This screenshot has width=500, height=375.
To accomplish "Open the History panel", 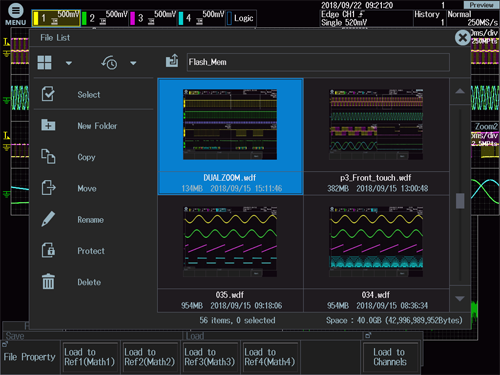I will tap(430, 18).
